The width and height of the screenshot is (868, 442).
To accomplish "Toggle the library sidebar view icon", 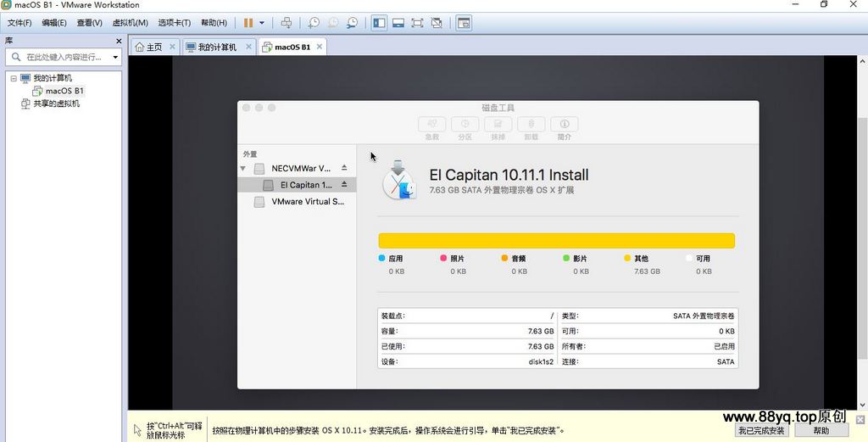I will pos(379,23).
